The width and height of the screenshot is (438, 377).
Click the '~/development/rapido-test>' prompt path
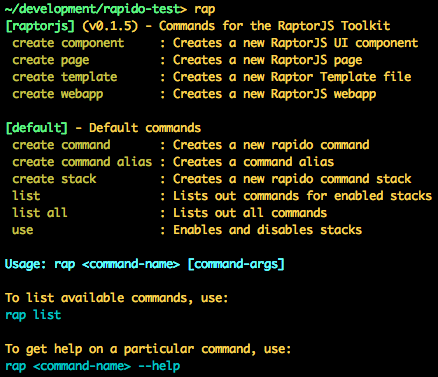pos(96,9)
